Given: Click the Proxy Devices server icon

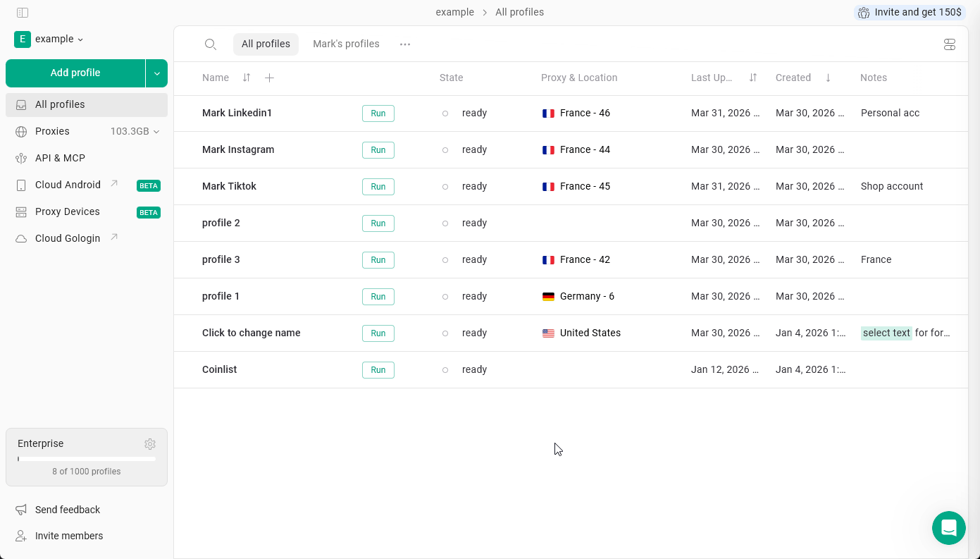Looking at the screenshot, I should (x=21, y=212).
